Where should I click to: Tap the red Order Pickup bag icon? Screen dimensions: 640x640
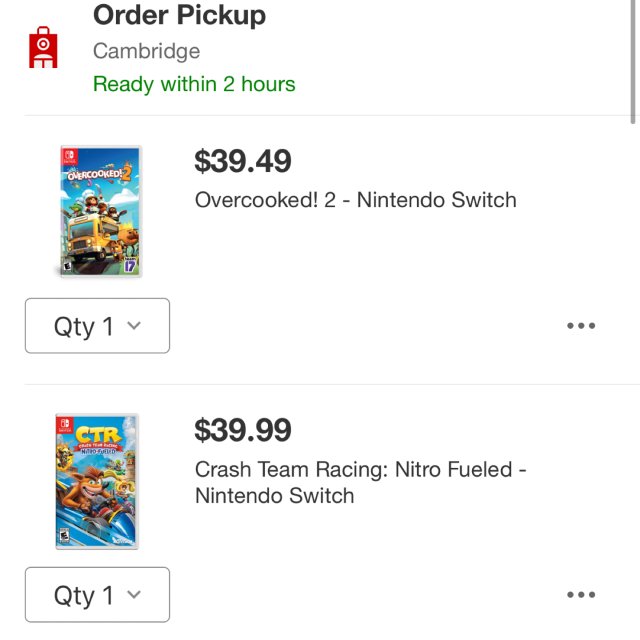44,46
